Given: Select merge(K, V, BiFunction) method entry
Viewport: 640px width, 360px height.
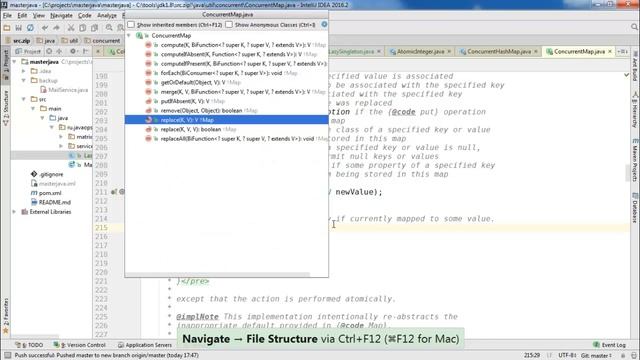Looking at the screenshot, I should pos(227,92).
